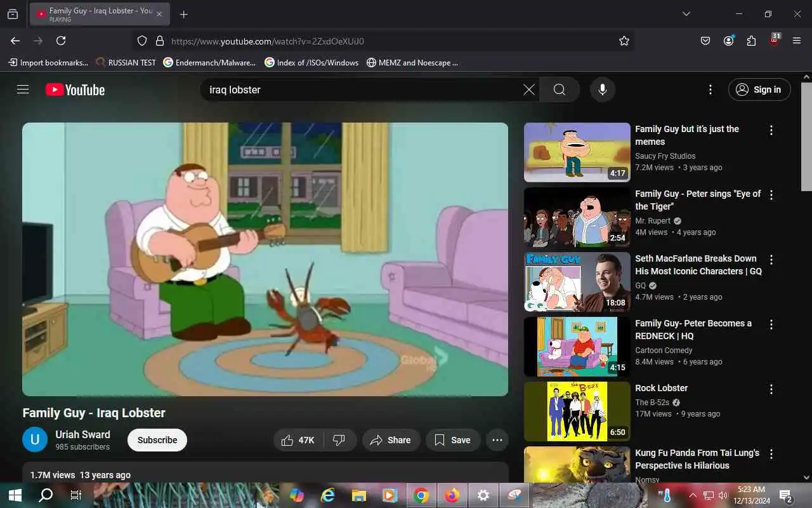Open Index of /ISOs/Windows bookmark

click(x=311, y=62)
